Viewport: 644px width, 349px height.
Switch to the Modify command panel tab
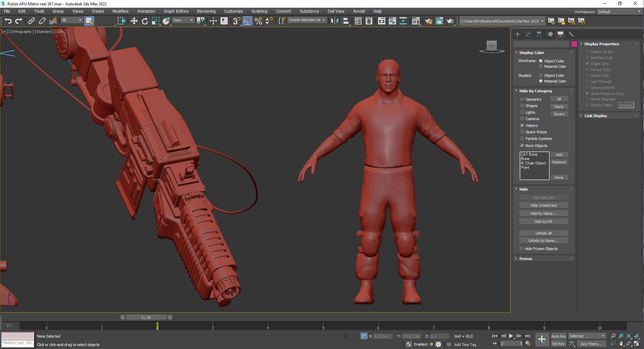(x=528, y=34)
